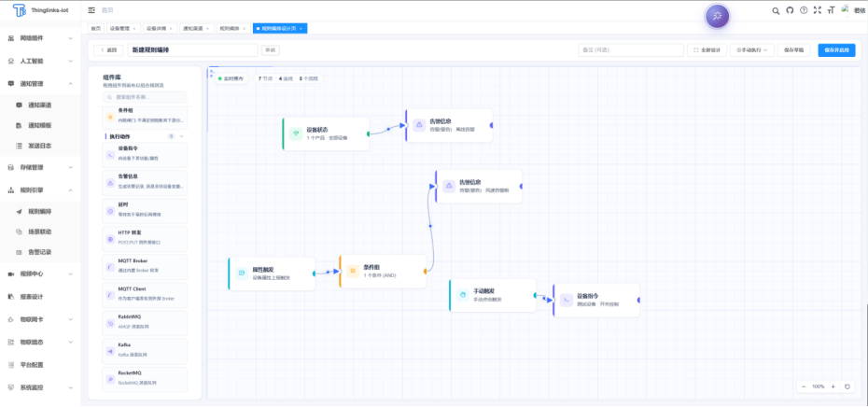The height and width of the screenshot is (407, 868).
Task: Click the sidebar collapse icon in header
Action: 91,10
